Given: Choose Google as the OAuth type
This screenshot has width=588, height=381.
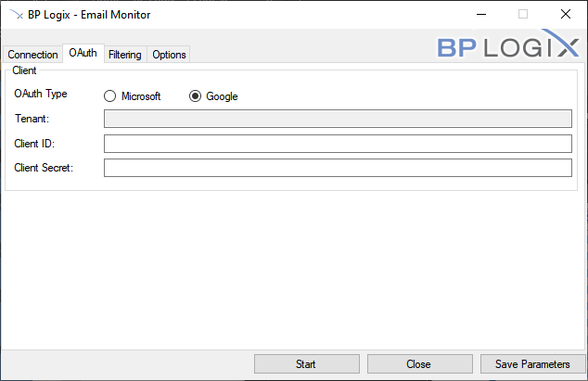Looking at the screenshot, I should coord(195,96).
